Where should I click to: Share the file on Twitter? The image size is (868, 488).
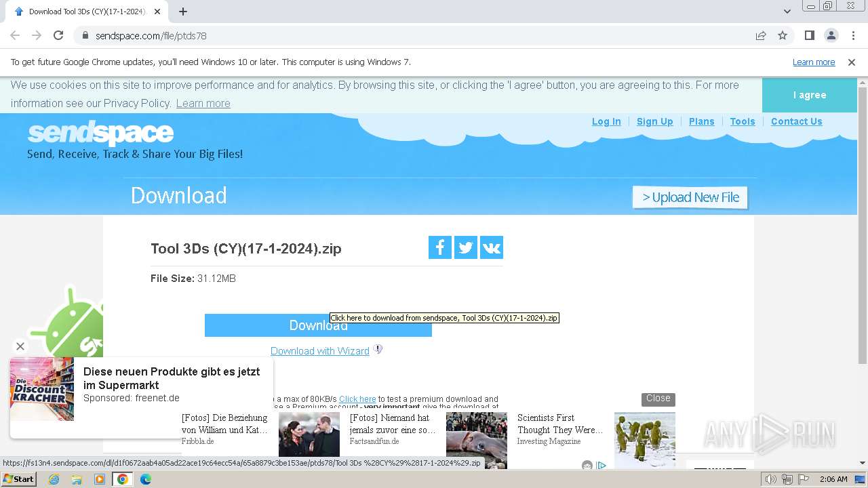click(466, 247)
